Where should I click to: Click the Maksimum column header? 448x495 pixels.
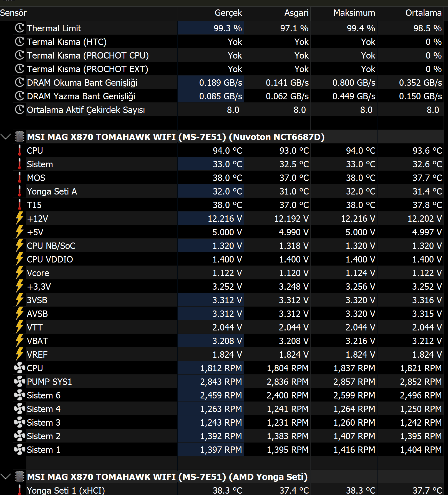coord(354,13)
